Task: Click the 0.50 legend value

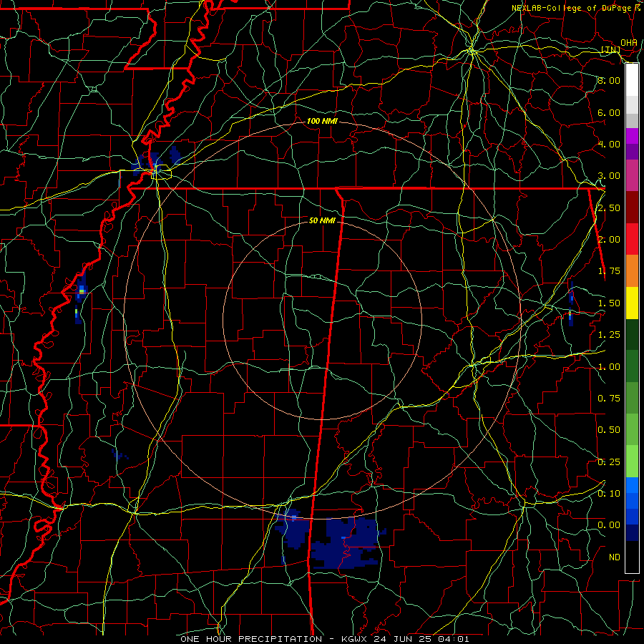Action: 609,430
